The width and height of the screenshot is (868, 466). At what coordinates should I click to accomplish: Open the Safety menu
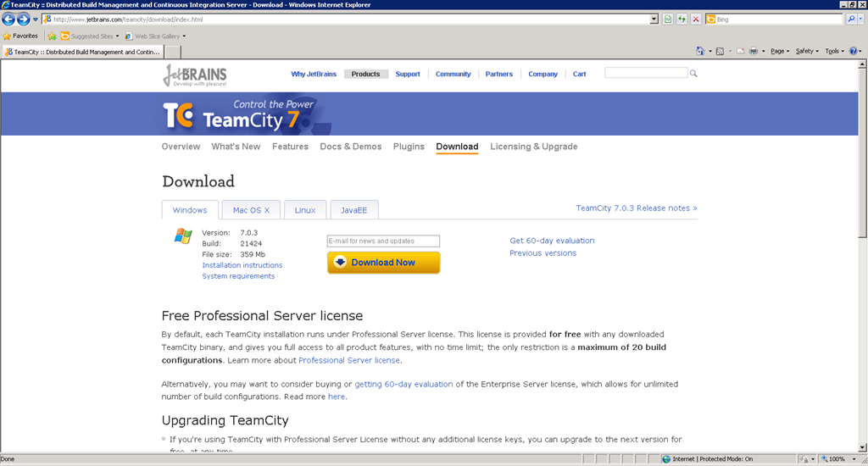(x=807, y=51)
